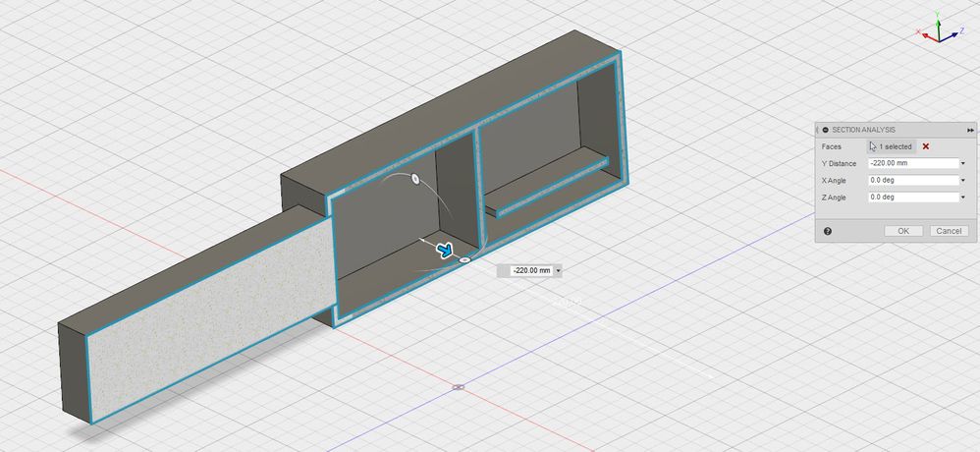Click the Z Angle label

tap(834, 197)
